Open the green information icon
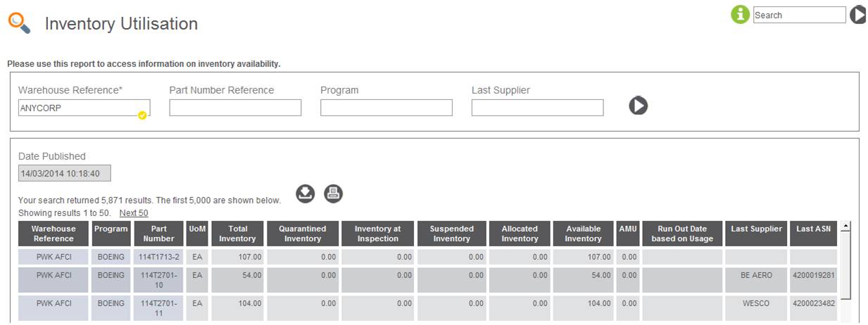Image resolution: width=868 pixels, height=325 pixels. pos(740,14)
